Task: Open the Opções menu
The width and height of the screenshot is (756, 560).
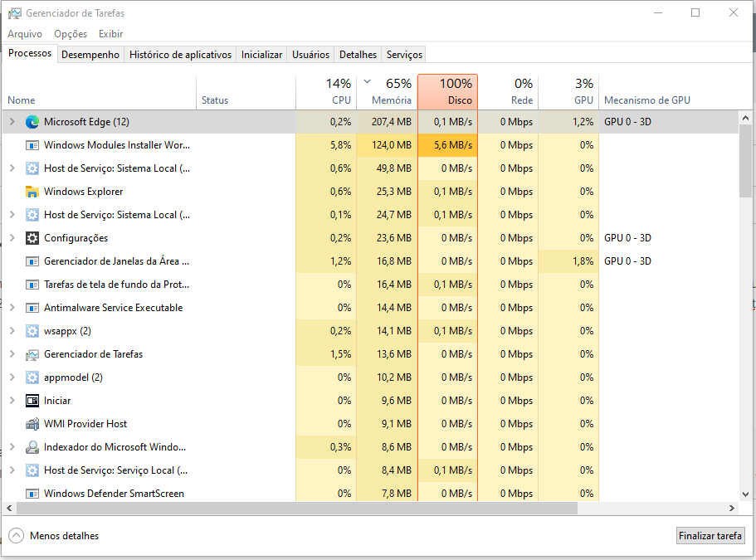Action: click(x=71, y=34)
